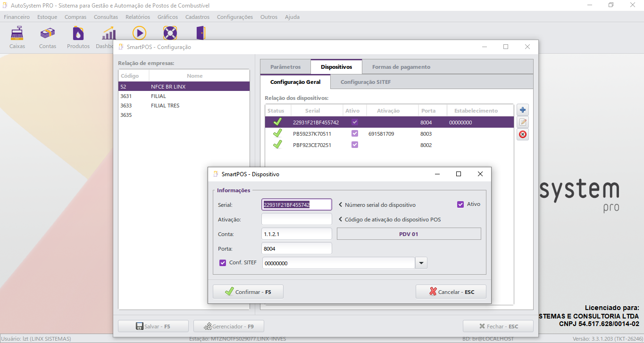Open the Gerenciador - F9 button
This screenshot has width=644, height=343.
coord(229,326)
